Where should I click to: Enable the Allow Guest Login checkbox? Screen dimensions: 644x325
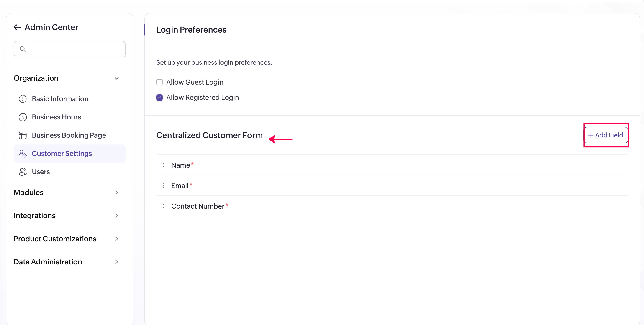[159, 82]
